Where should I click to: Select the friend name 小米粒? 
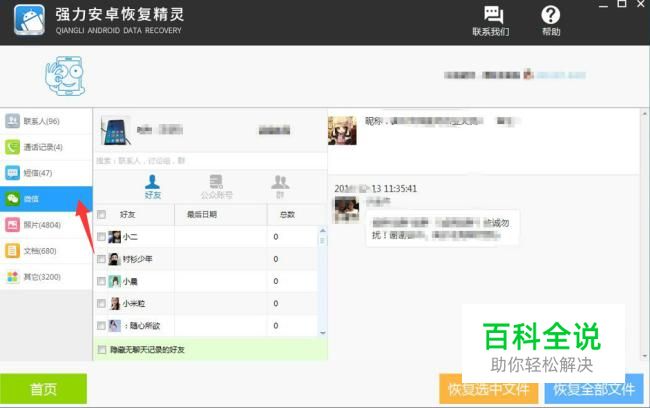point(134,304)
